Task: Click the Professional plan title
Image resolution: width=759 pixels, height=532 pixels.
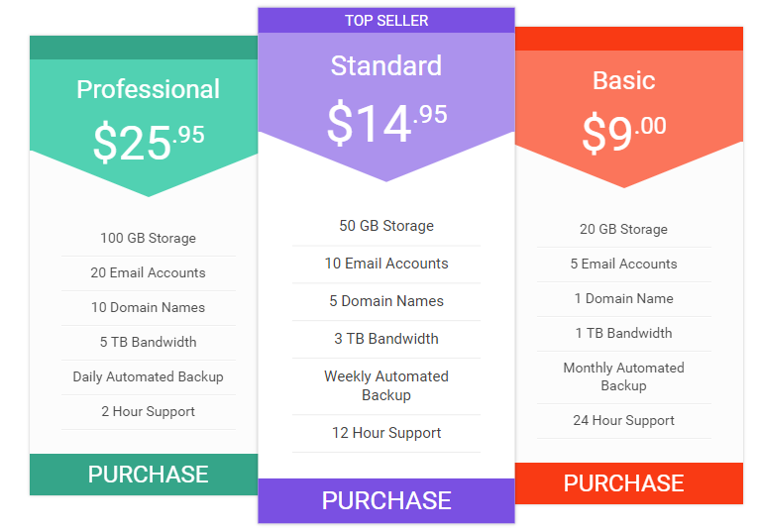Action: click(x=148, y=89)
